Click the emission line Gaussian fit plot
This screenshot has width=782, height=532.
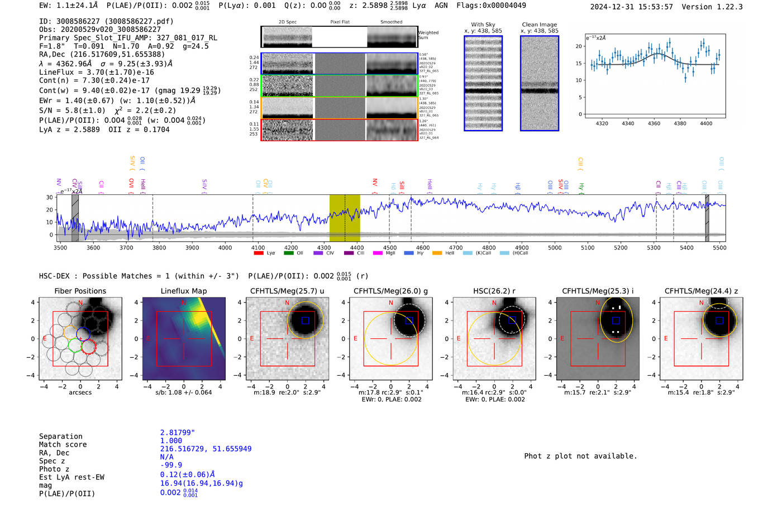(655, 75)
